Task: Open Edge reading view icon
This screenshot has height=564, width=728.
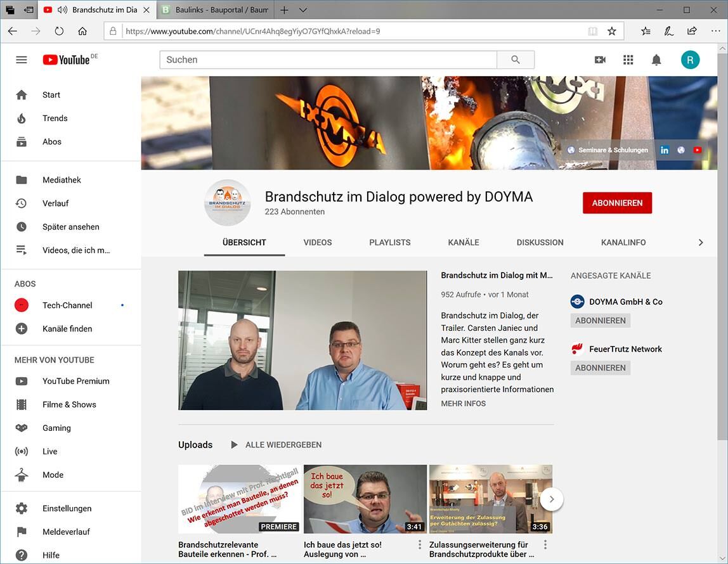Action: pyautogui.click(x=592, y=31)
